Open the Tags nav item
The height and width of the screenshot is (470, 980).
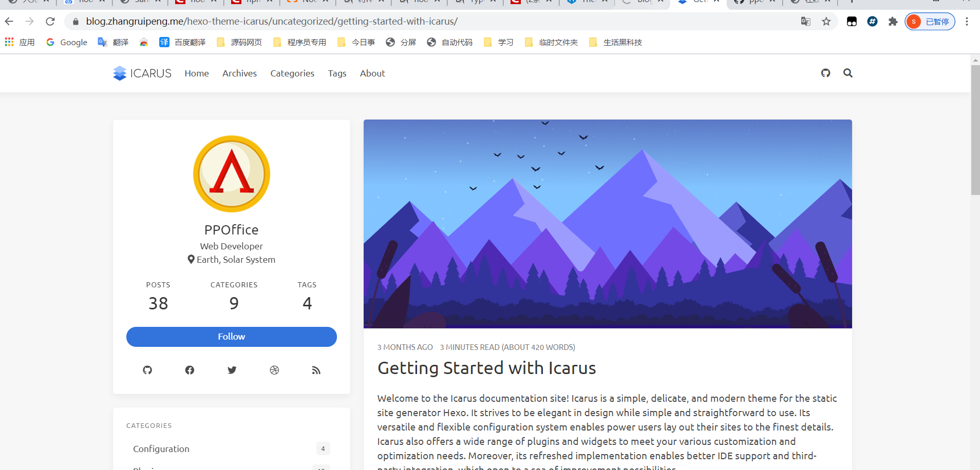[x=337, y=73]
